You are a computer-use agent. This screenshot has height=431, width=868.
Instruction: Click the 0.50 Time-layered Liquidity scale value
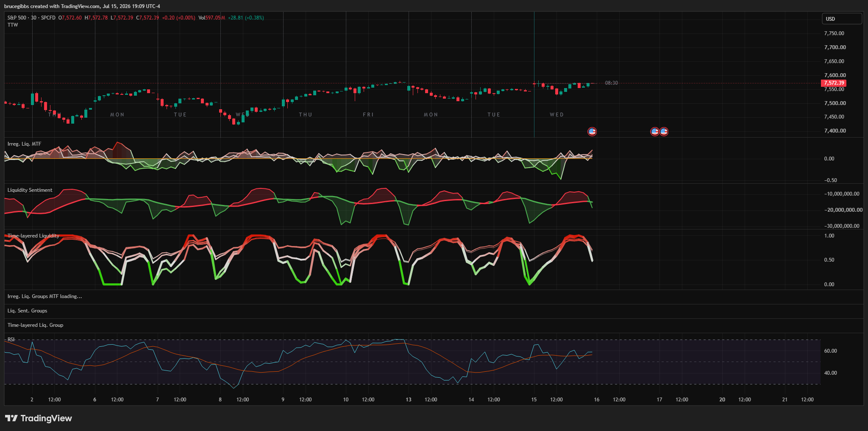[x=829, y=260]
